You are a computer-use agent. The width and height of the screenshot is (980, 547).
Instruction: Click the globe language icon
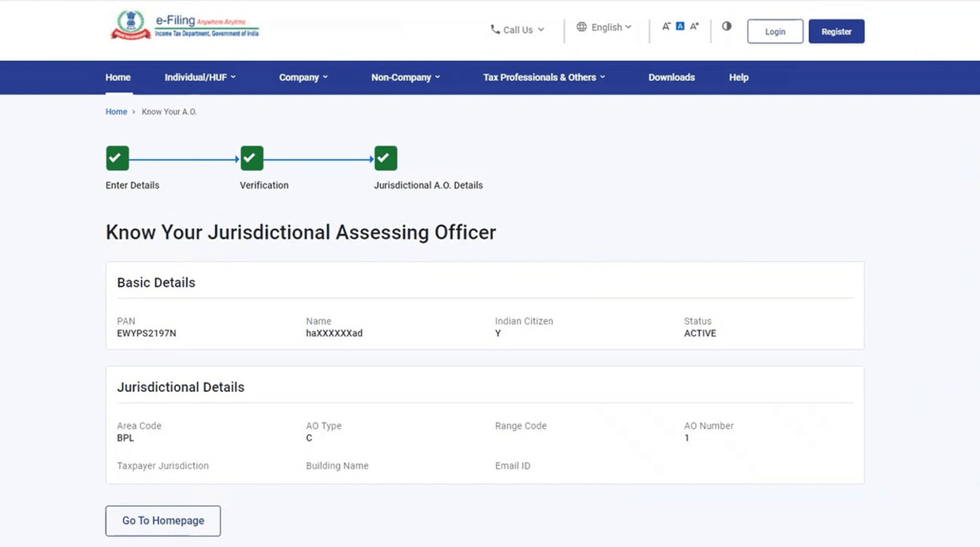coord(581,27)
